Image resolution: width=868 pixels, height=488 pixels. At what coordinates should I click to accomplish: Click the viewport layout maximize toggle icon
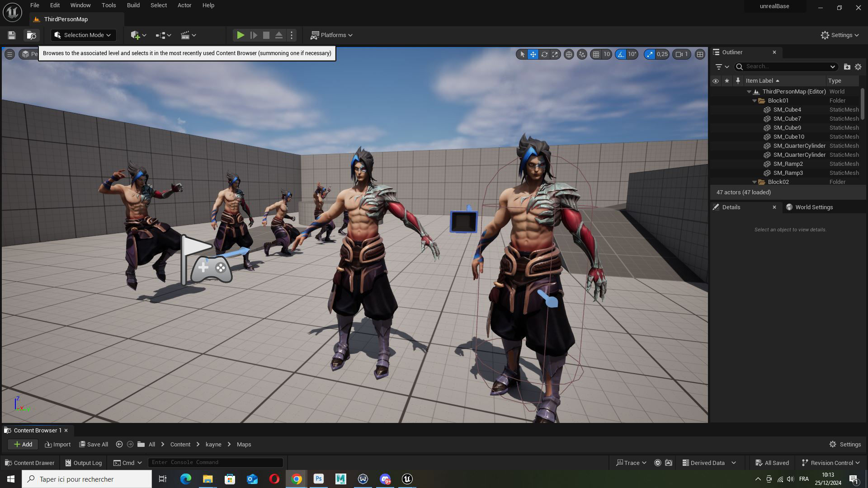coord(700,54)
